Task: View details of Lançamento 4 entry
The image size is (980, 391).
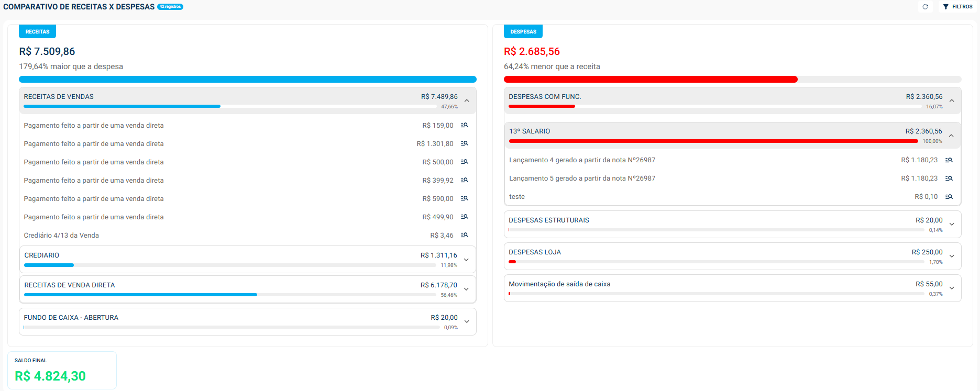Action: click(949, 160)
